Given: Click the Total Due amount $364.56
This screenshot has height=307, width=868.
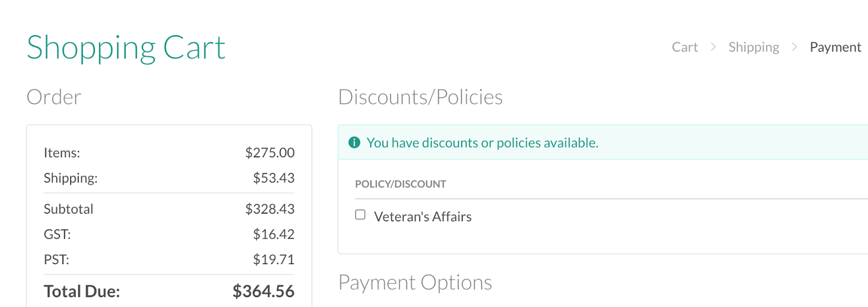Looking at the screenshot, I should 263,291.
